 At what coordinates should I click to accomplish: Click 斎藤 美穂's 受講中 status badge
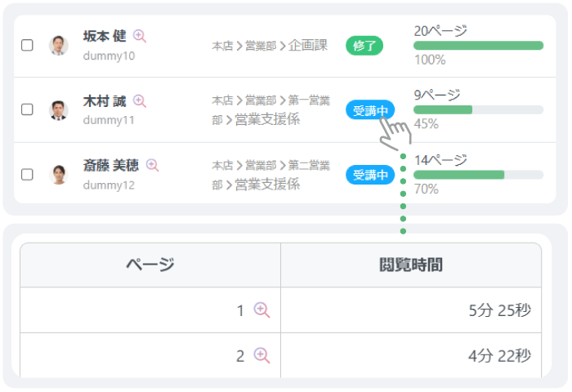(x=370, y=175)
